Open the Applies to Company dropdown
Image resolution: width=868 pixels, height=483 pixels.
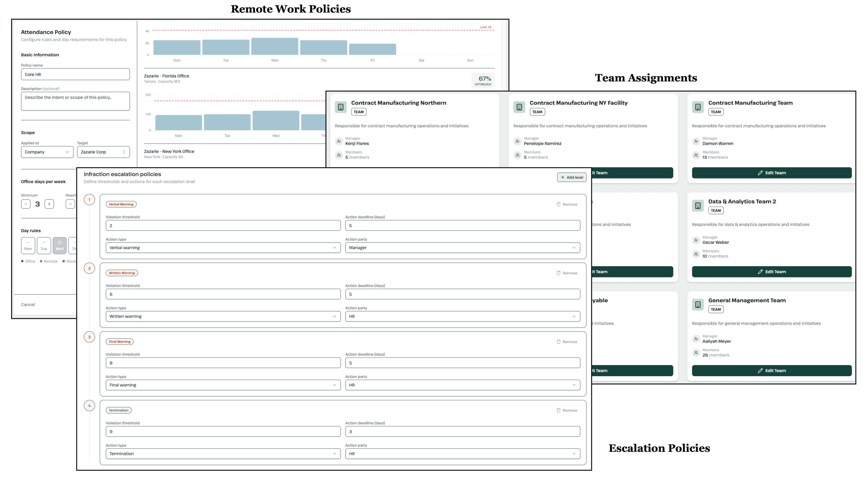[47, 152]
